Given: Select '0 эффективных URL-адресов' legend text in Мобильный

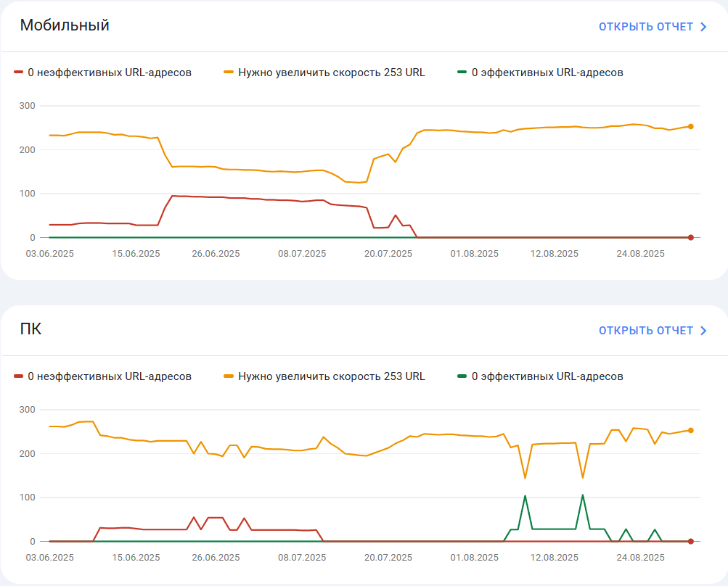Looking at the screenshot, I should tap(547, 73).
